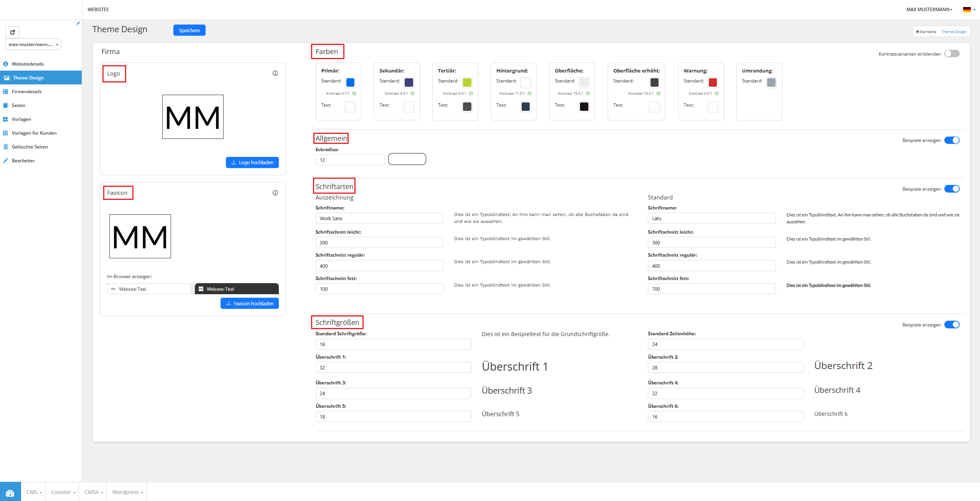This screenshot has width=980, height=501.
Task: Click the Websitedetails info icon
Action: click(6, 64)
